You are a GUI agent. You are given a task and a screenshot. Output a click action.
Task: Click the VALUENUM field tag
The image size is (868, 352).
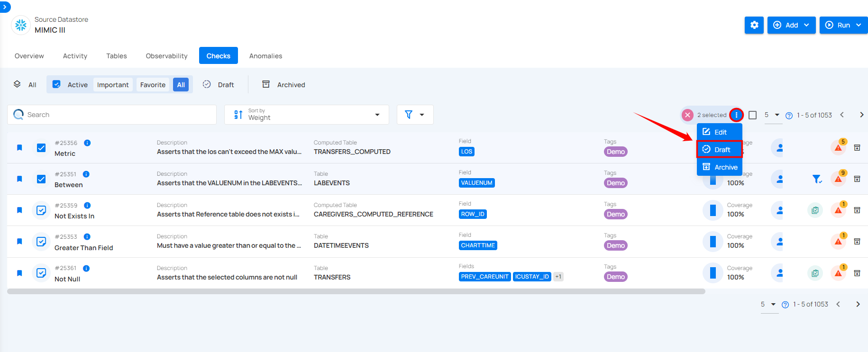tap(476, 183)
